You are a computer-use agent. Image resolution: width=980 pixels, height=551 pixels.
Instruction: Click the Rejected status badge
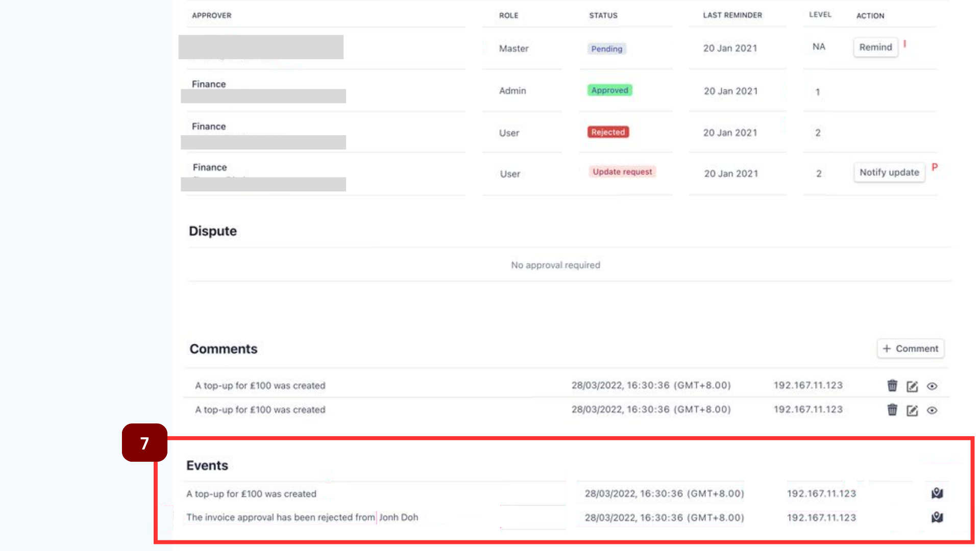[608, 132]
